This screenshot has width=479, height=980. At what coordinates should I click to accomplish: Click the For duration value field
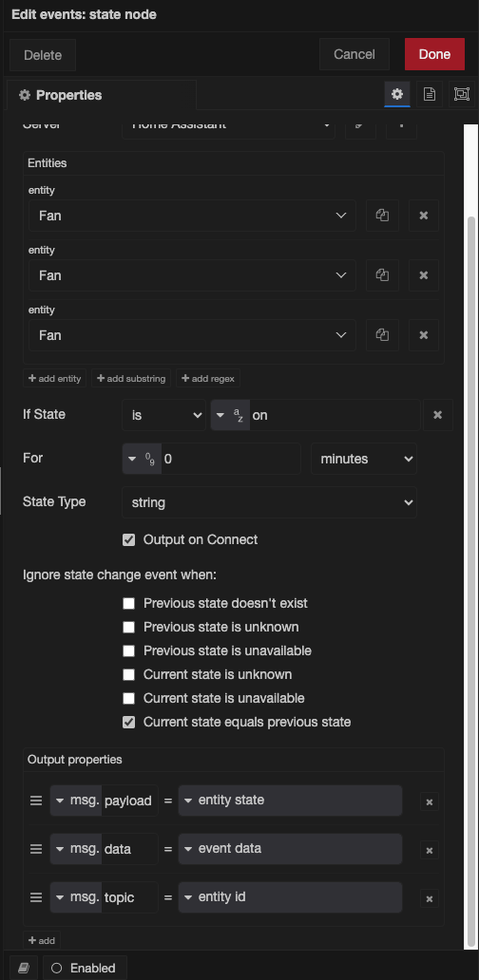pos(231,459)
